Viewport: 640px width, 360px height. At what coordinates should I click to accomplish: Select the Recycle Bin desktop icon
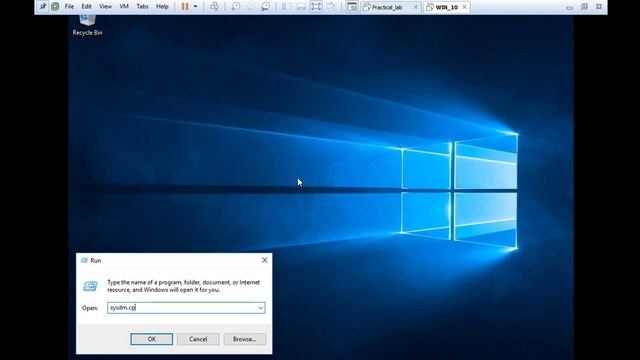[x=87, y=25]
